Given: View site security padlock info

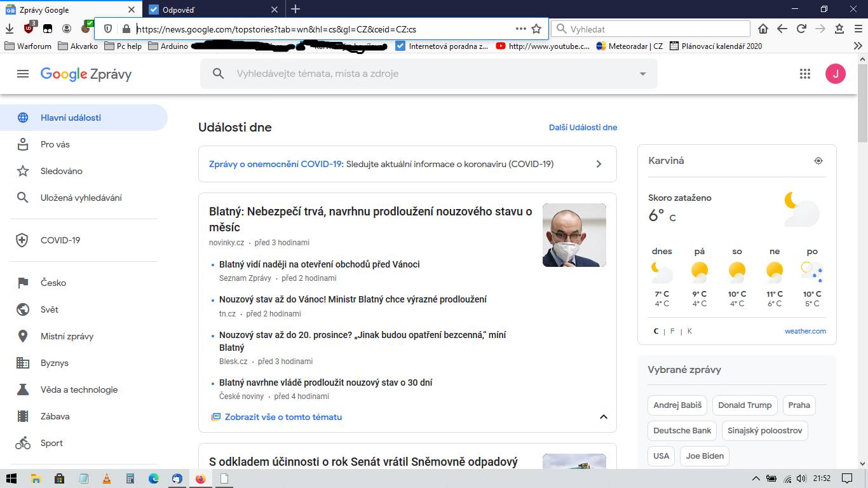Looking at the screenshot, I should 126,29.
